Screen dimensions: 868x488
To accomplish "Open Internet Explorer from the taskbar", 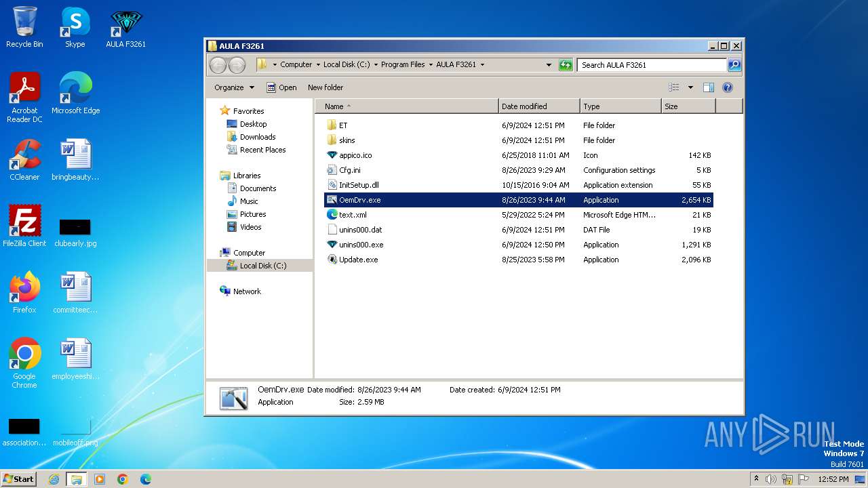I will point(54,479).
